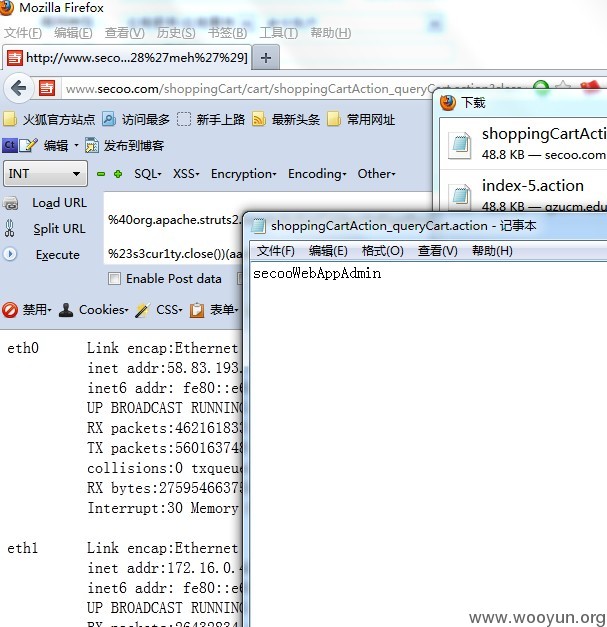The width and height of the screenshot is (607, 627).
Task: Open a new tab with plus button
Action: [266, 58]
